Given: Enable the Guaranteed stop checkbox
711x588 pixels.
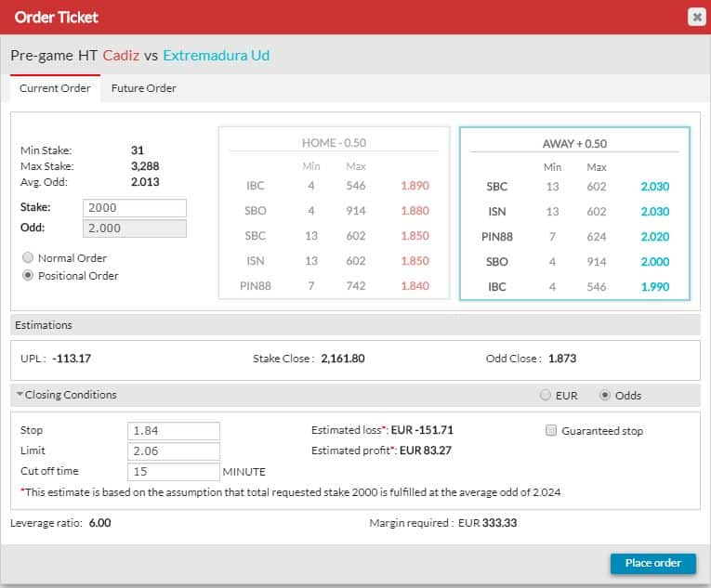Looking at the screenshot, I should pyautogui.click(x=551, y=430).
